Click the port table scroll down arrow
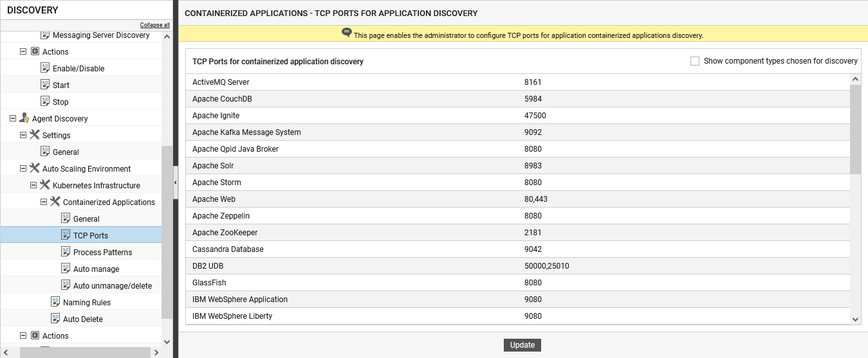The height and width of the screenshot is (358, 868). click(856, 319)
